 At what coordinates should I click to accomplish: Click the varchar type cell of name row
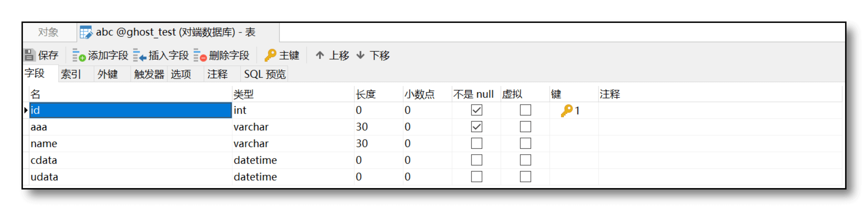[293, 143]
